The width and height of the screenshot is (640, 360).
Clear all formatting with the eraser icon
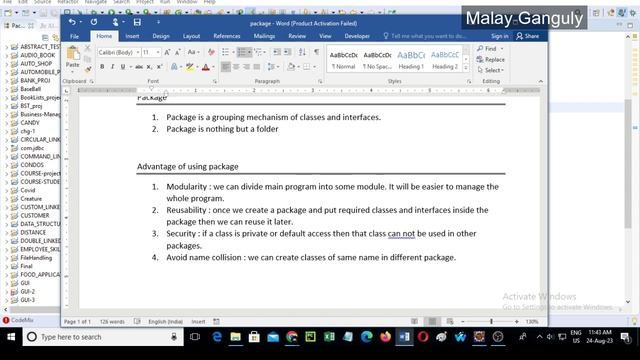click(x=211, y=52)
